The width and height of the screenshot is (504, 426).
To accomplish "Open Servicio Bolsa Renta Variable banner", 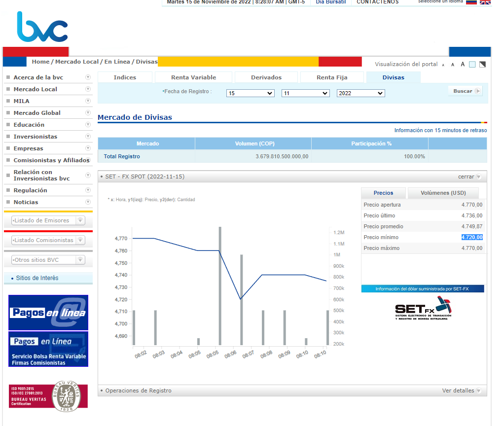I will tap(48, 349).
